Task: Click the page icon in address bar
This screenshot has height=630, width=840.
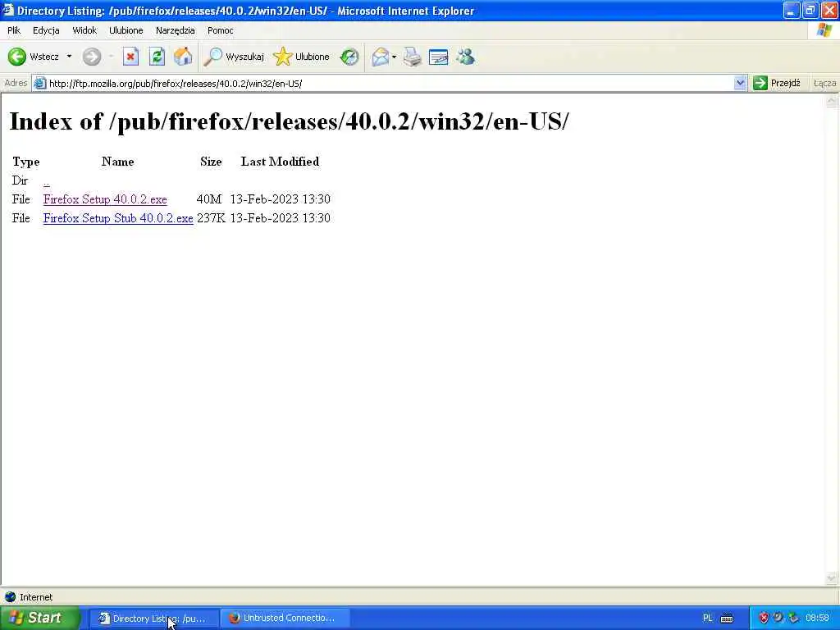Action: (x=39, y=83)
